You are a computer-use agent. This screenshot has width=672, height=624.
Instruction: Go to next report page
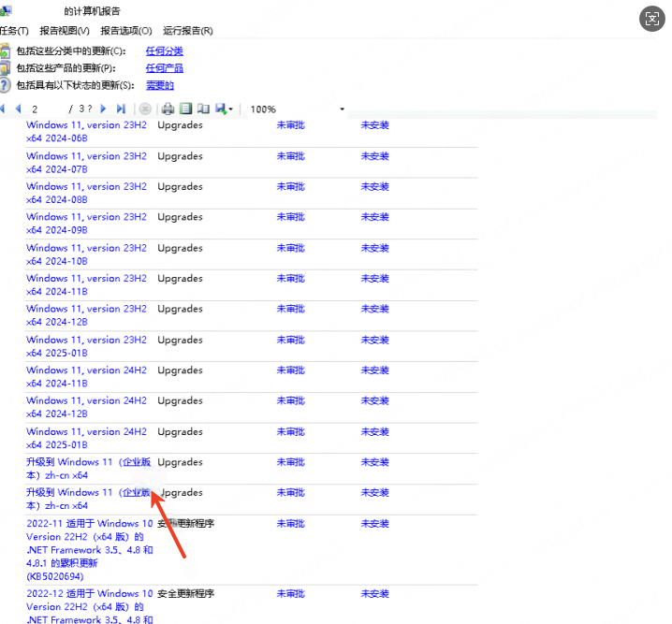103,109
